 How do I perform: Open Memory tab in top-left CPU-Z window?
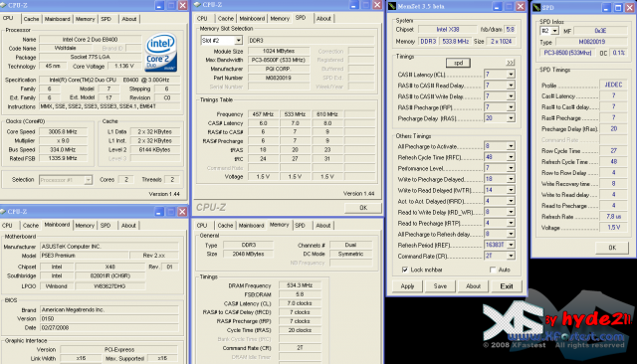coord(85,19)
